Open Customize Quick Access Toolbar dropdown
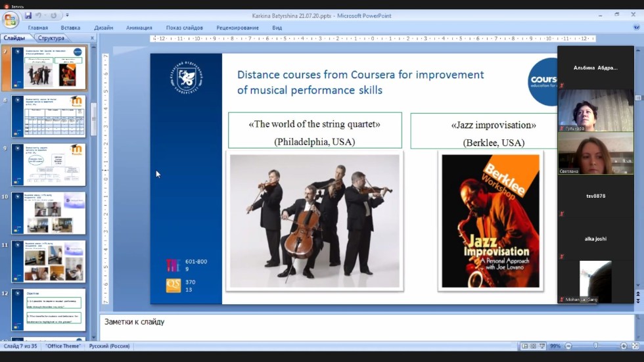644x362 pixels. (67, 15)
